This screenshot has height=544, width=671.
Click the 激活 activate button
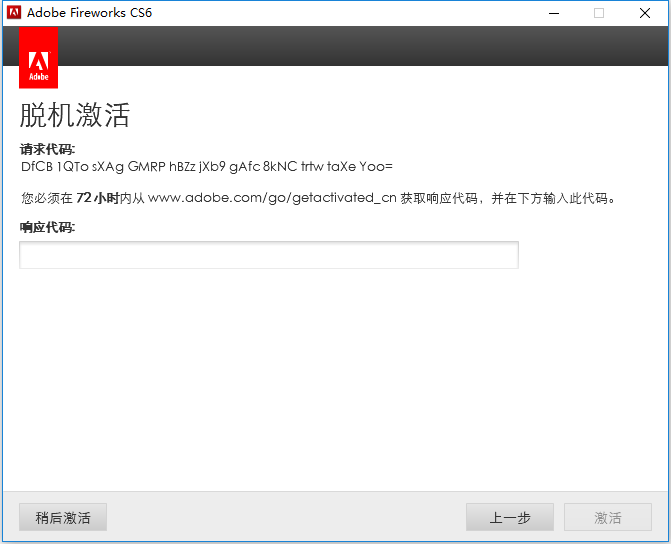pyautogui.click(x=608, y=517)
